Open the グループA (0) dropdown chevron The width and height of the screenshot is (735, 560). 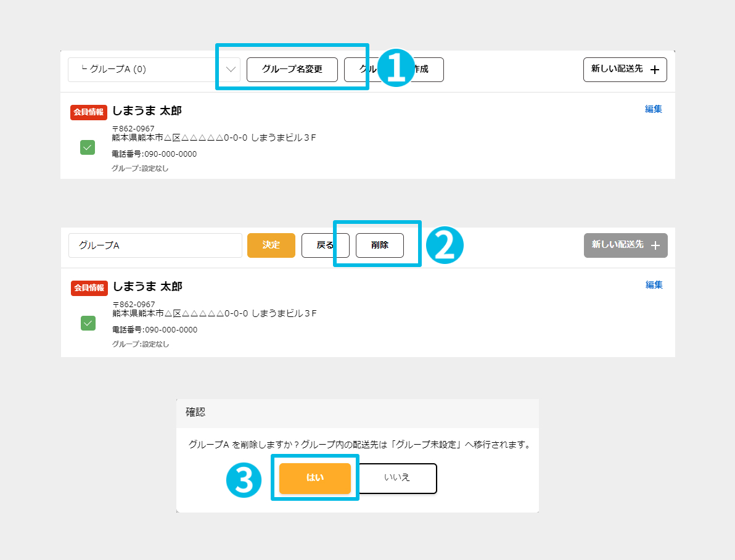pyautogui.click(x=231, y=70)
